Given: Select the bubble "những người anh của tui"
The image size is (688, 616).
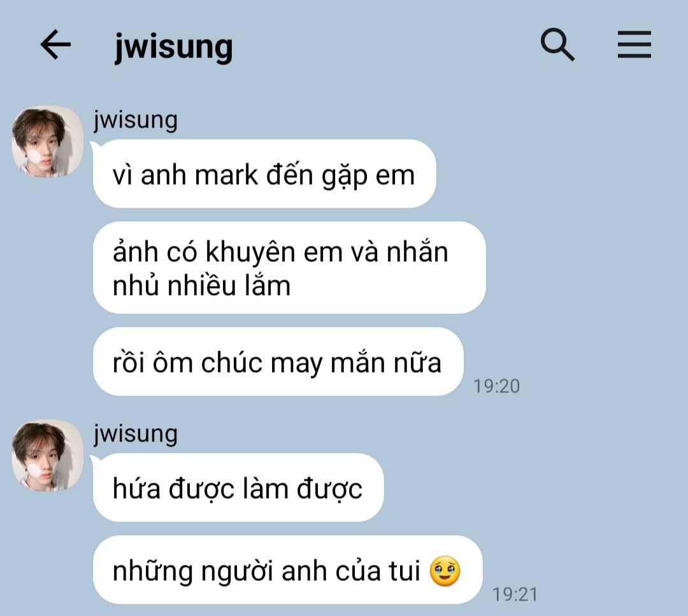Looking at the screenshot, I should coord(288,570).
